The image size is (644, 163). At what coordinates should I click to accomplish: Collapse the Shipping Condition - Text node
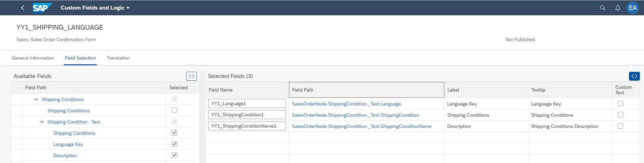tap(42, 122)
